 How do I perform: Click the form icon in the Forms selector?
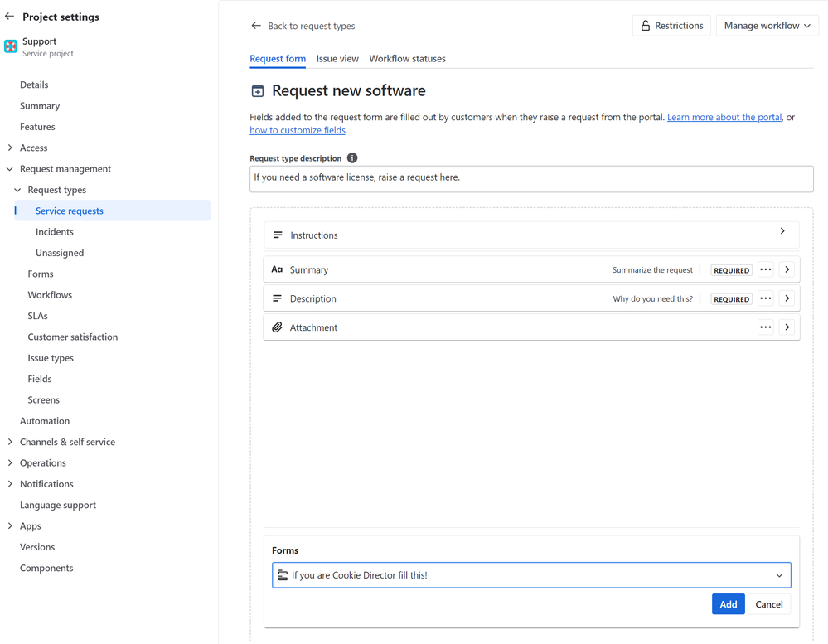click(x=284, y=574)
